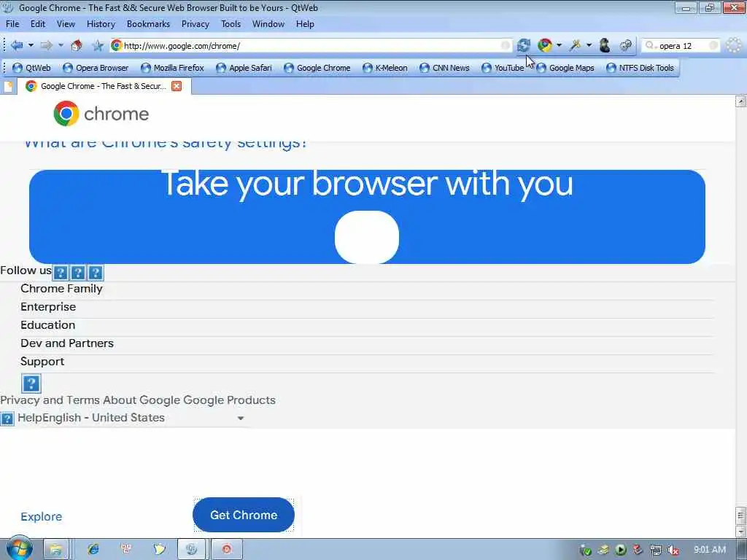Click the placeholder logo below Support
The height and width of the screenshot is (560, 747).
(x=31, y=384)
